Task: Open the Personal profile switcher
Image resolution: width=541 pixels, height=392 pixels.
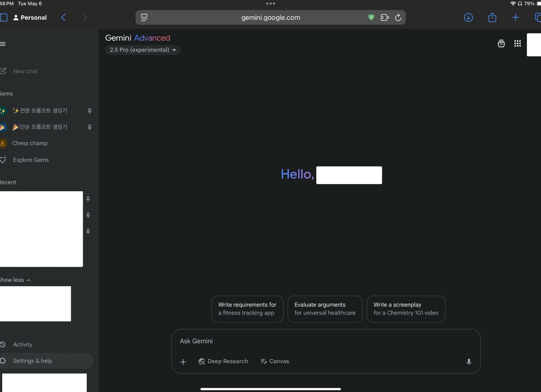Action: pyautogui.click(x=30, y=17)
